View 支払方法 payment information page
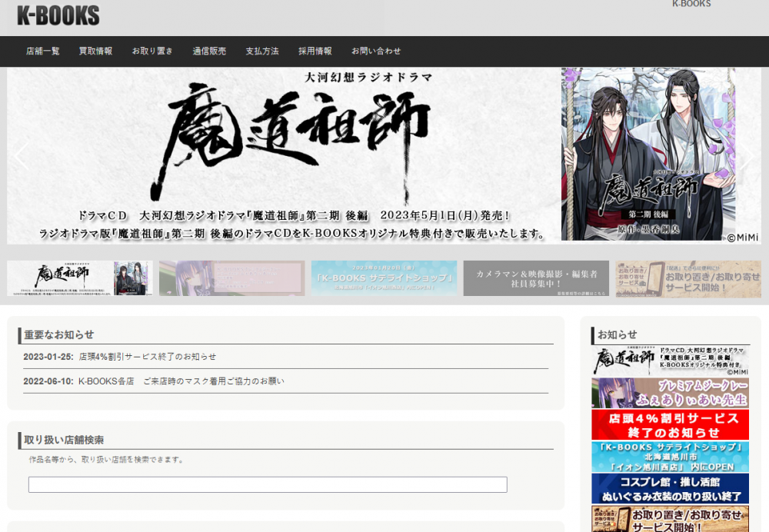Viewport: 769px width, 532px height. pyautogui.click(x=261, y=51)
